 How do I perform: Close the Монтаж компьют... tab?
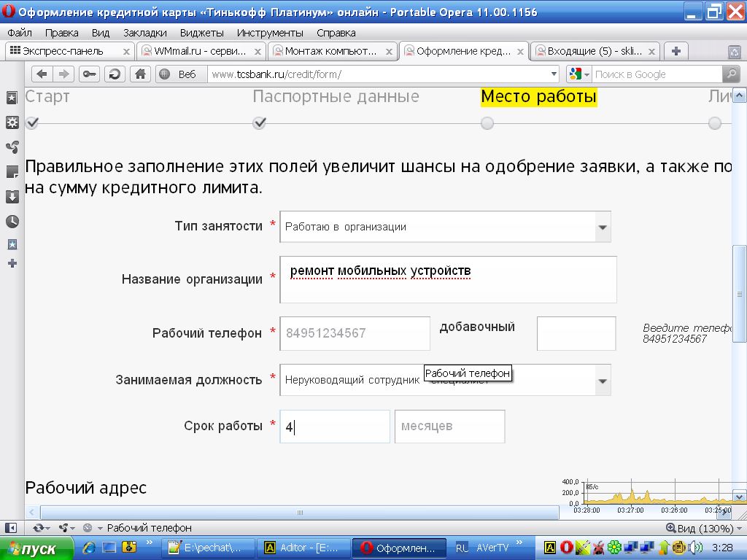coord(389,52)
